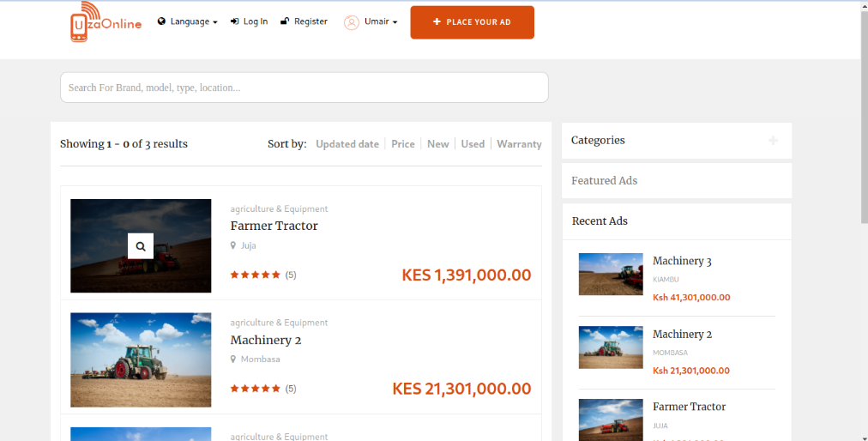Open Machinery 2 in Recent Ads
This screenshot has height=441, width=868.
point(682,334)
